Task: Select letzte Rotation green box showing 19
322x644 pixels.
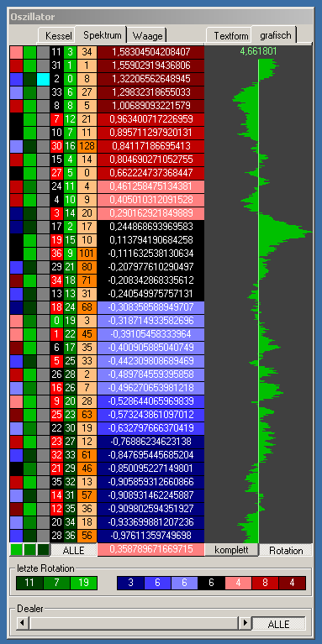Action: click(83, 583)
